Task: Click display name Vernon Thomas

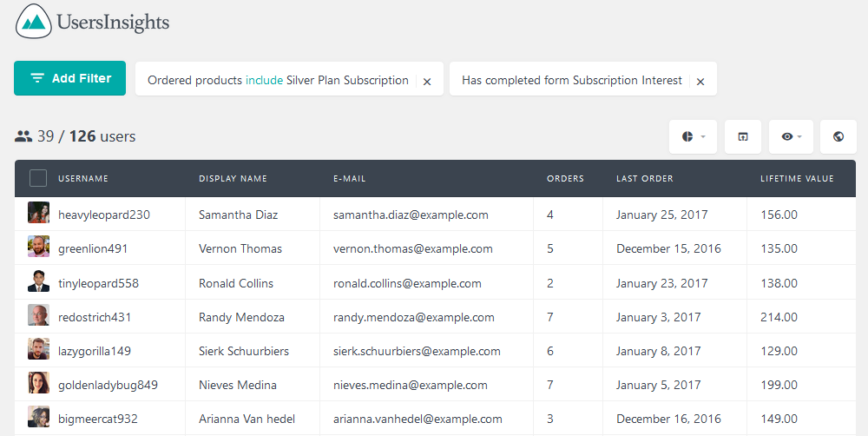Action: pyautogui.click(x=240, y=248)
